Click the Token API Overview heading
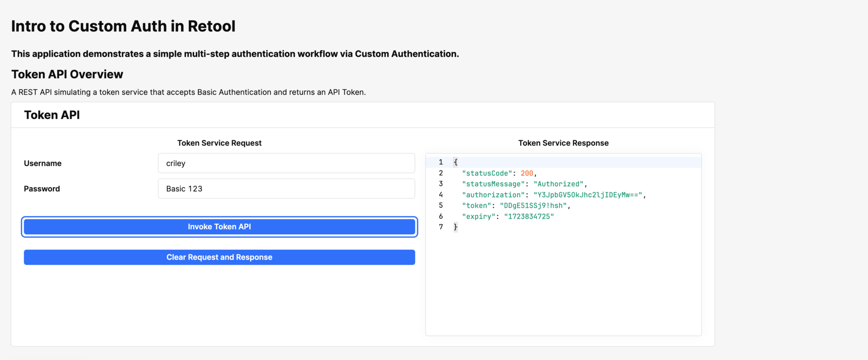Screen dimensions: 868x360 [67, 74]
